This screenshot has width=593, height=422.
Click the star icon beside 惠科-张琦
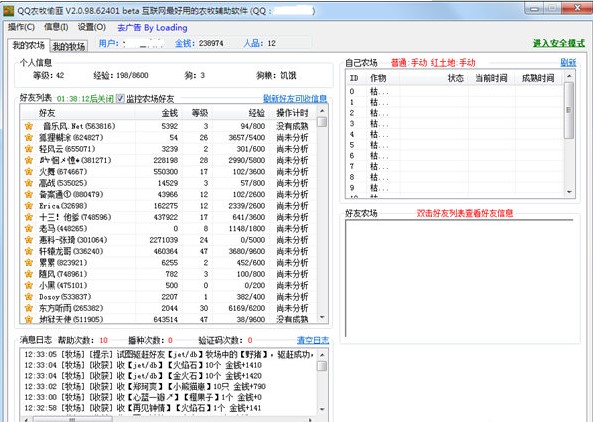(29, 240)
